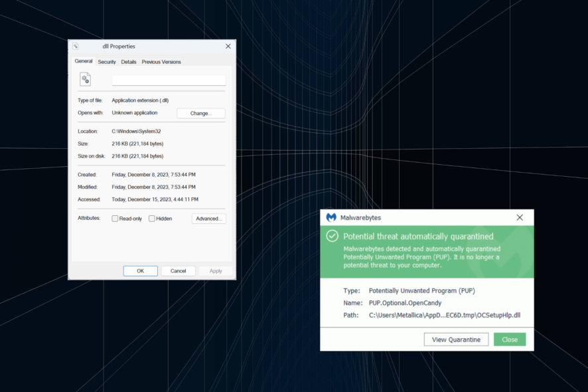Enable the Read-only attribute checkbox
The height and width of the screenshot is (392, 588).
tap(115, 219)
